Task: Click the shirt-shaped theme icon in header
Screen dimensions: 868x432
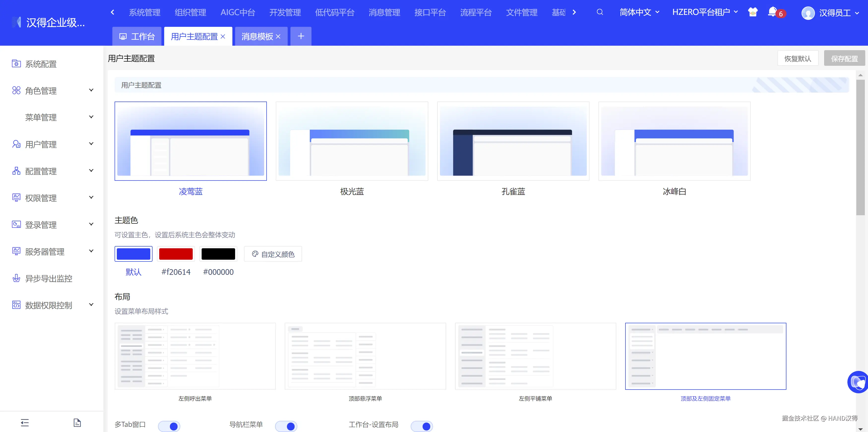Action: pos(752,12)
